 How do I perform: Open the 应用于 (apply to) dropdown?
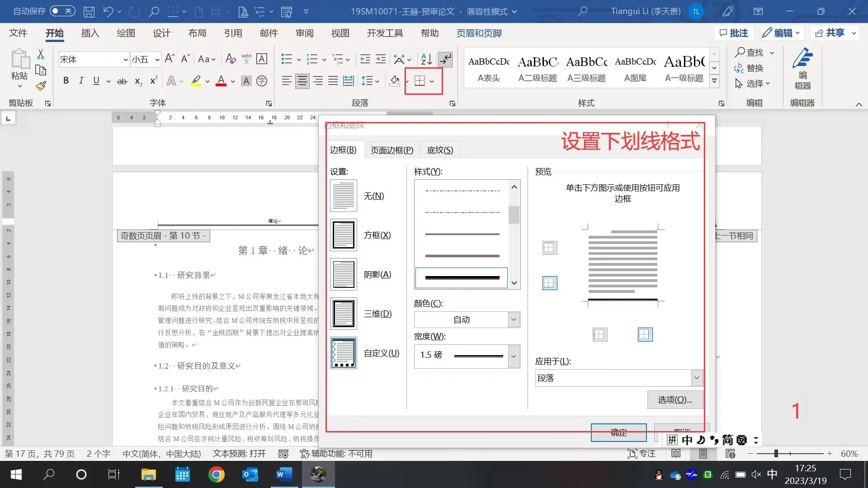click(697, 378)
